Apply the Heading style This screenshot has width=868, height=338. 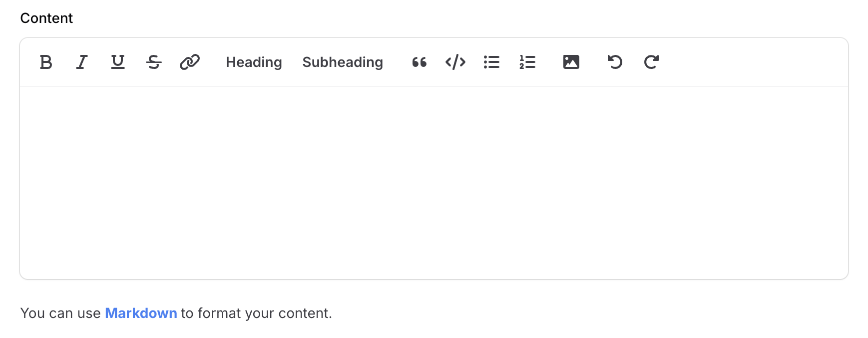(x=254, y=62)
